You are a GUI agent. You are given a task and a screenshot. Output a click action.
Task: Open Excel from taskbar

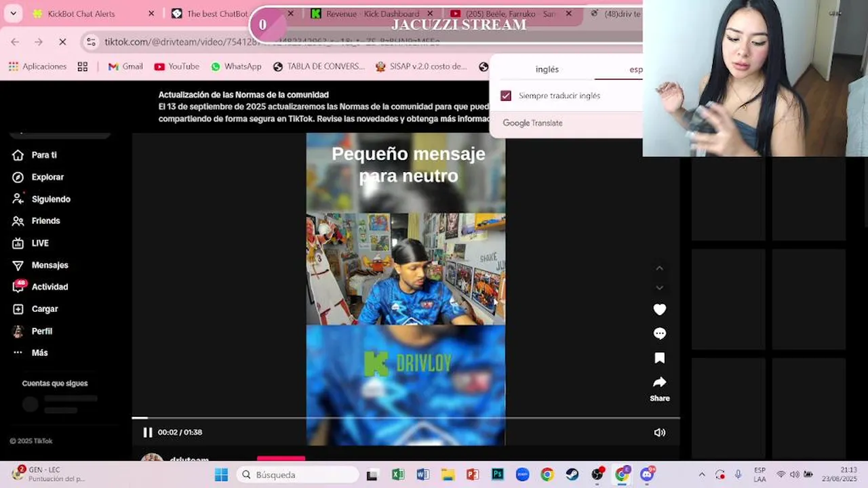click(397, 474)
